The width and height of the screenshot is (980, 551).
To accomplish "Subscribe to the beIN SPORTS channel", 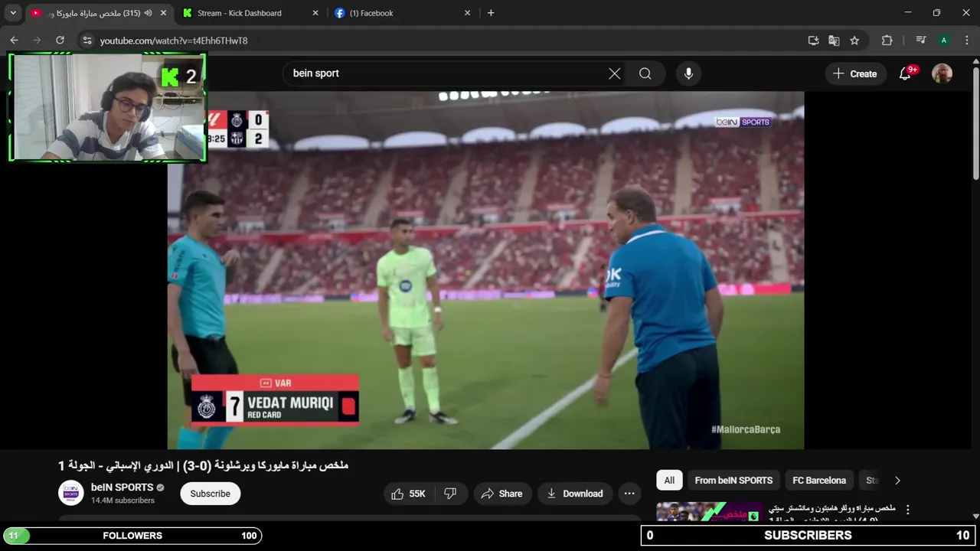I will [211, 494].
